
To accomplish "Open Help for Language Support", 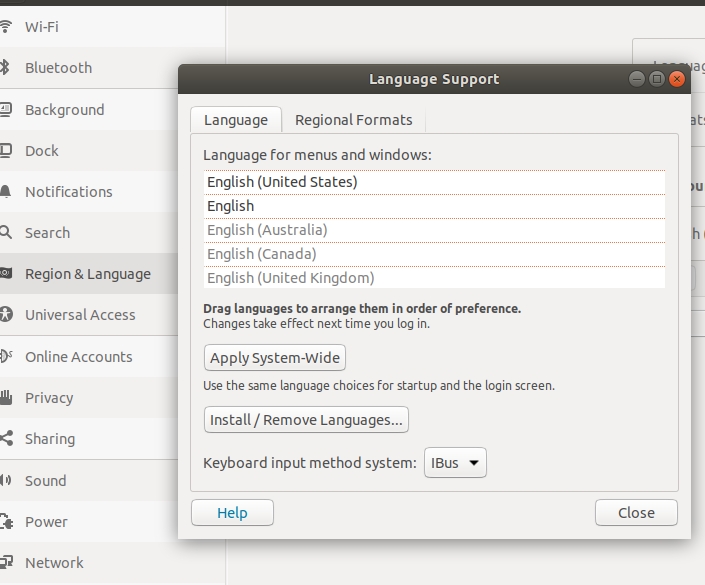I will point(232,513).
